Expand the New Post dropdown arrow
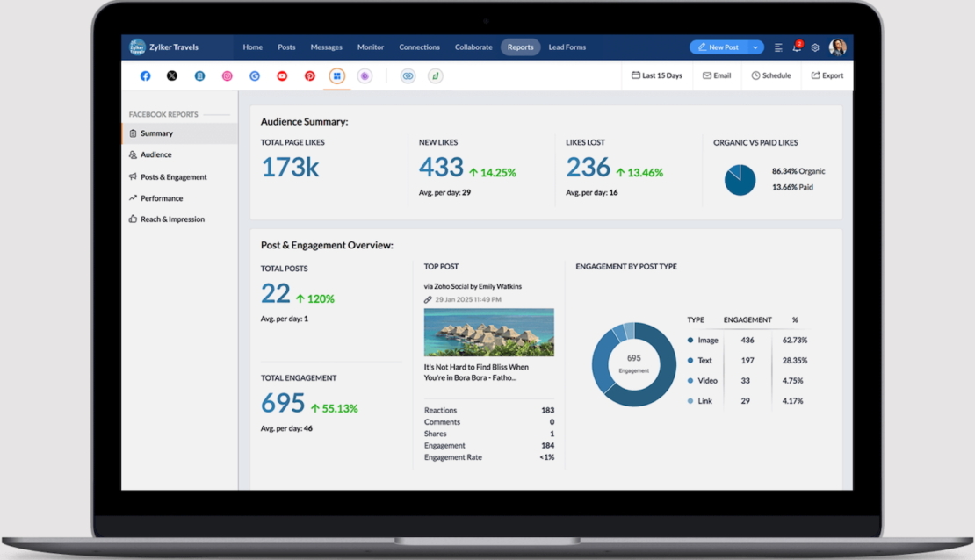This screenshot has height=560, width=975. pos(755,47)
